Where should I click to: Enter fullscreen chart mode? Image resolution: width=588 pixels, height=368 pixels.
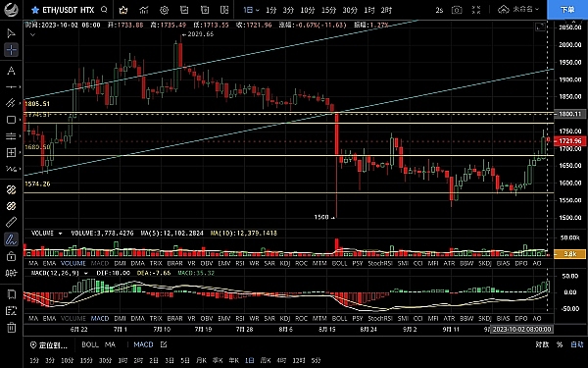476,10
